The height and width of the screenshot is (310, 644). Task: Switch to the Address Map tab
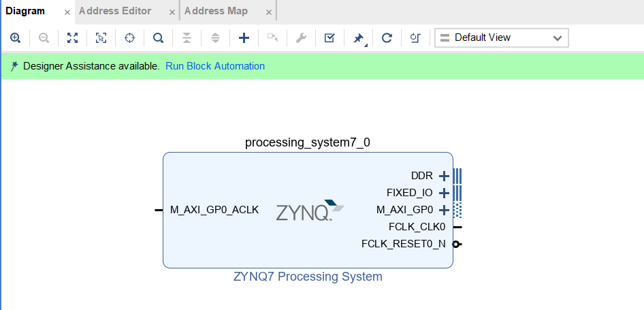[216, 11]
